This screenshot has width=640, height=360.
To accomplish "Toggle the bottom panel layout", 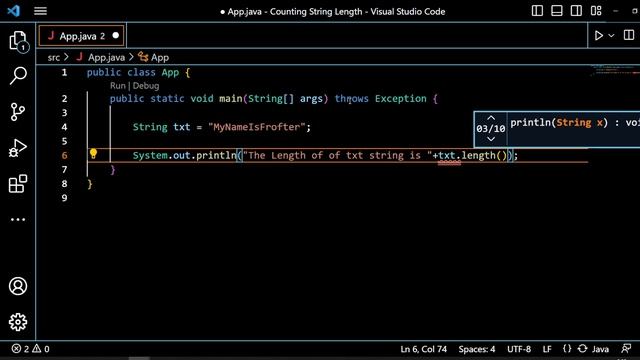I will [557, 11].
